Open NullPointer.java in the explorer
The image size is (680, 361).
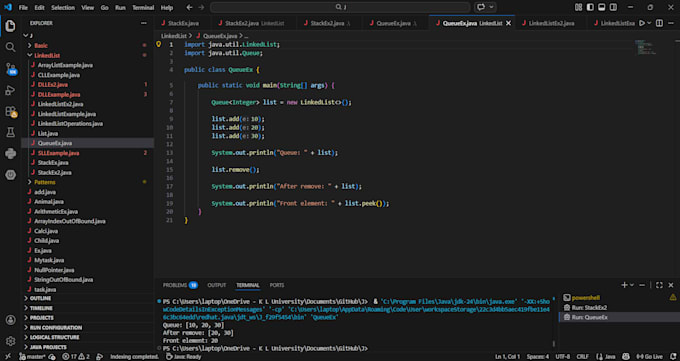point(87,270)
